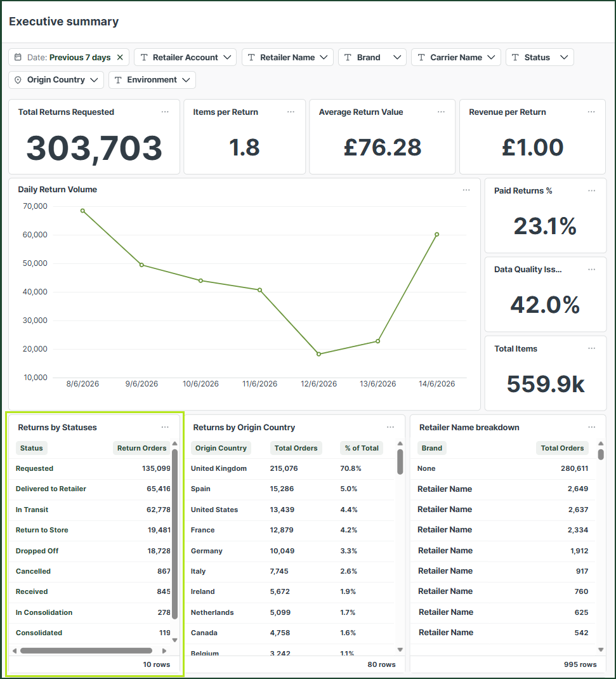The width and height of the screenshot is (616, 679).
Task: Open ellipsis menu on Items per Return card
Action: coord(291,112)
